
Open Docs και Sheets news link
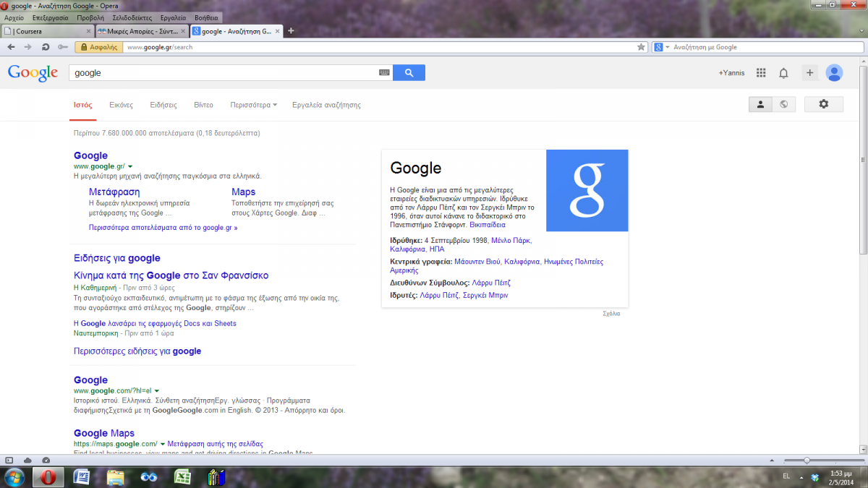tap(155, 323)
